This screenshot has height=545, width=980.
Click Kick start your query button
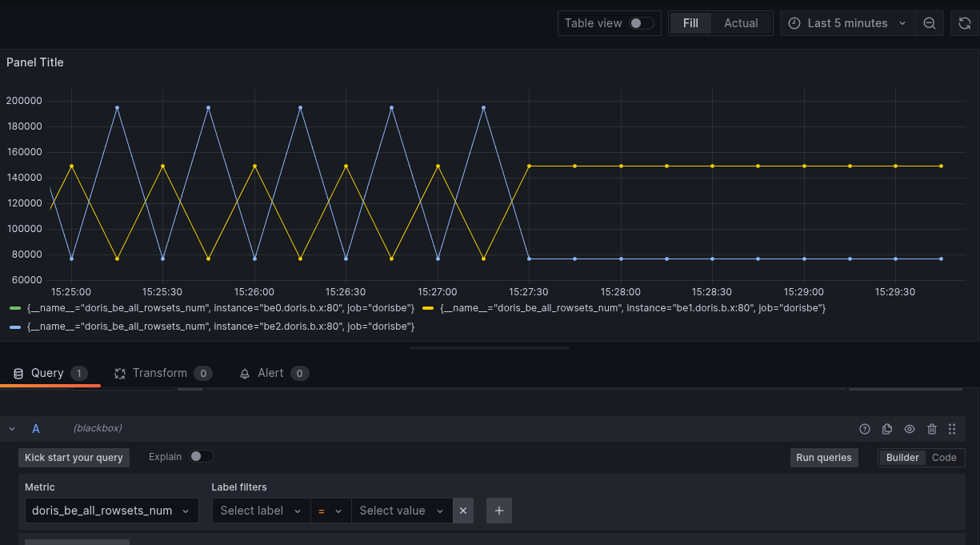point(74,458)
